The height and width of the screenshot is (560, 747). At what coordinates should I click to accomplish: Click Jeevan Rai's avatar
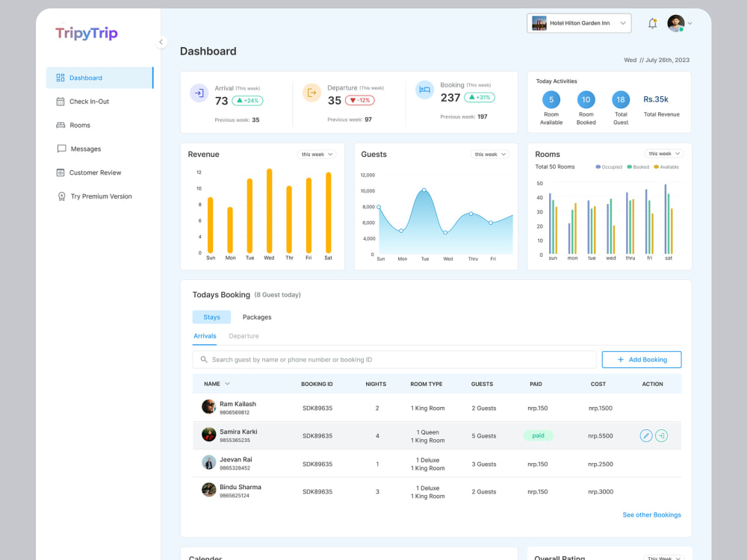coord(208,462)
